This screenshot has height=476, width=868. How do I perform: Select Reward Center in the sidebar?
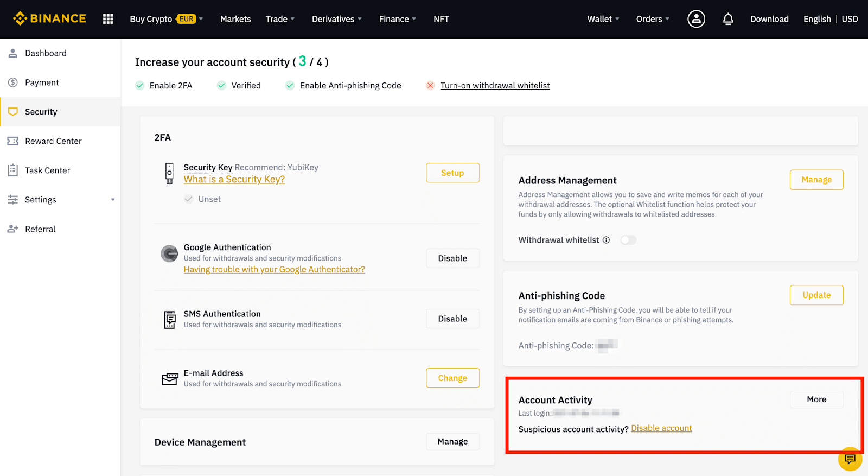pos(60,141)
